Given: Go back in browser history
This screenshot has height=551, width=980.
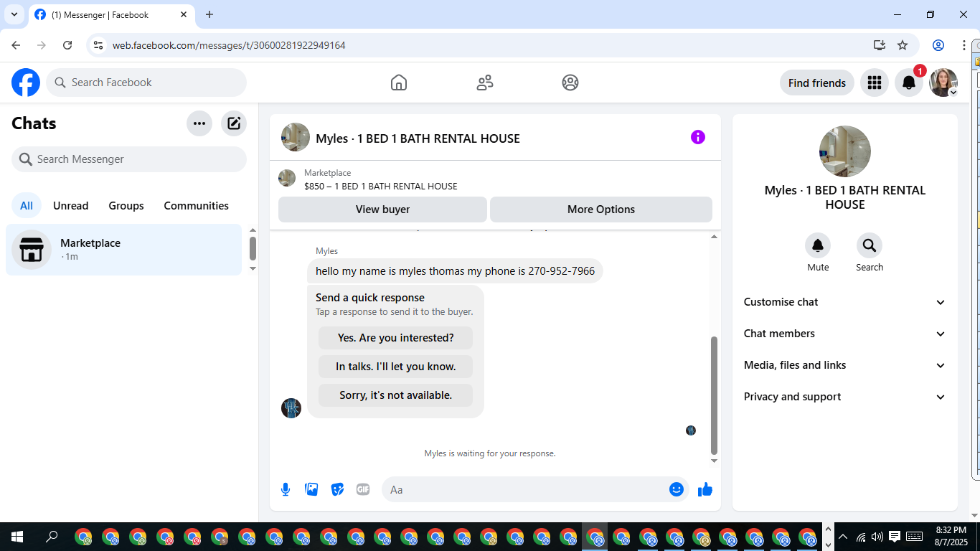Looking at the screenshot, I should tap(16, 45).
